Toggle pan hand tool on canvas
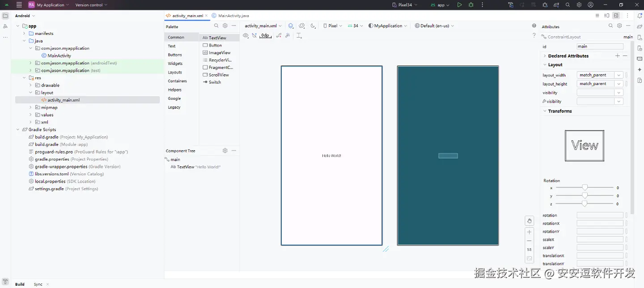This screenshot has width=644, height=288. tap(530, 221)
